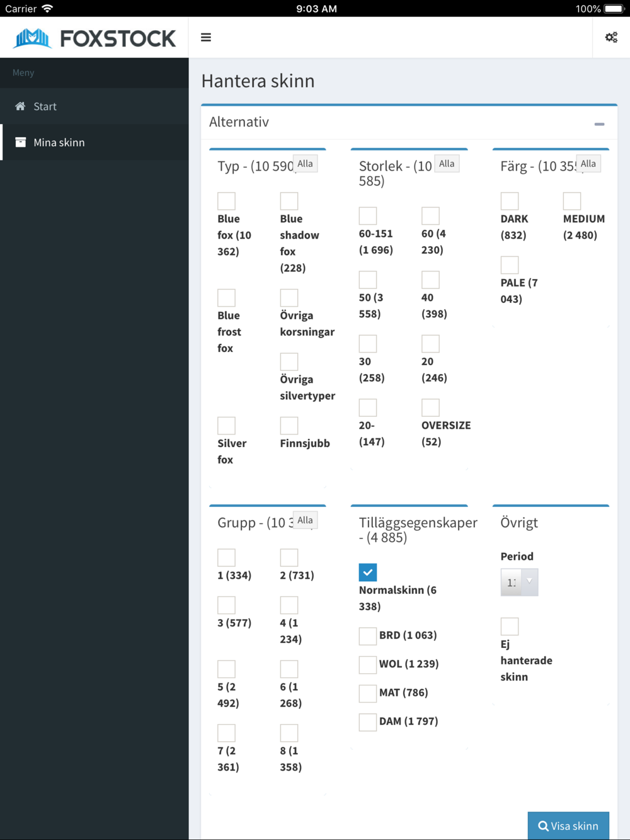Check group 8 (1 358) checkbox
630x840 pixels.
pyautogui.click(x=289, y=733)
